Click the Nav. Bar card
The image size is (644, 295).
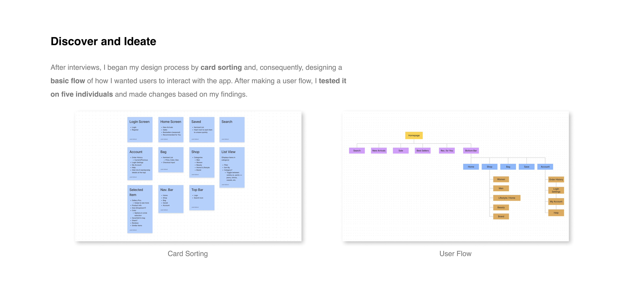tap(171, 199)
